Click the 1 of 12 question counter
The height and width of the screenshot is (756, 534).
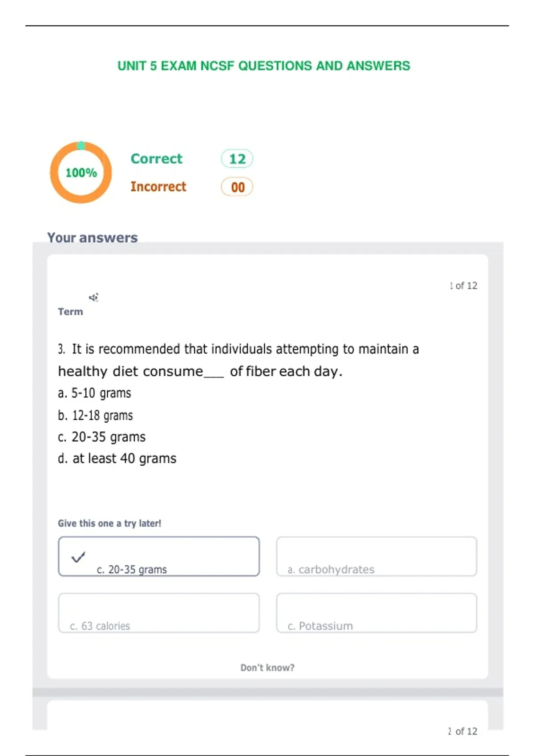463,286
